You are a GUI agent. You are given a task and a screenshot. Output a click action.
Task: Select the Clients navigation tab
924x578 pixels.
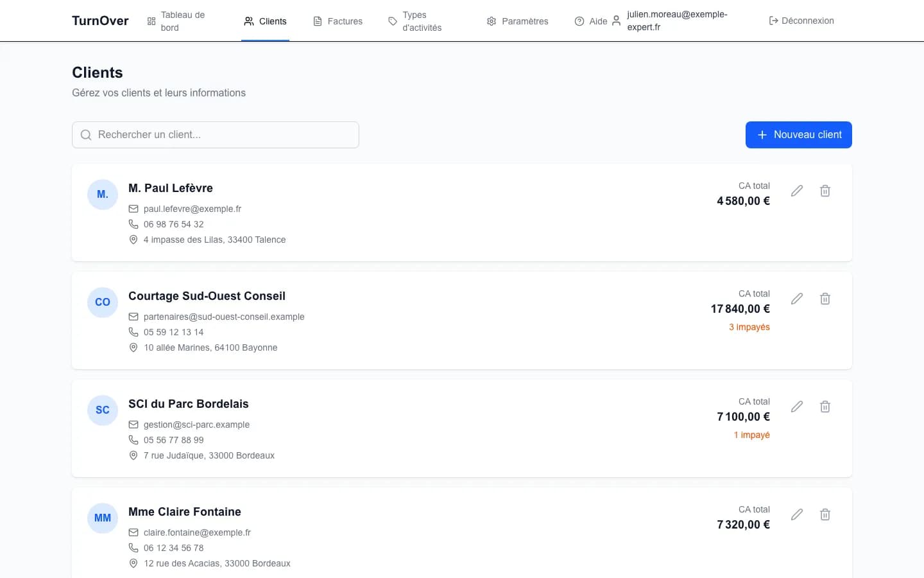pyautogui.click(x=265, y=21)
